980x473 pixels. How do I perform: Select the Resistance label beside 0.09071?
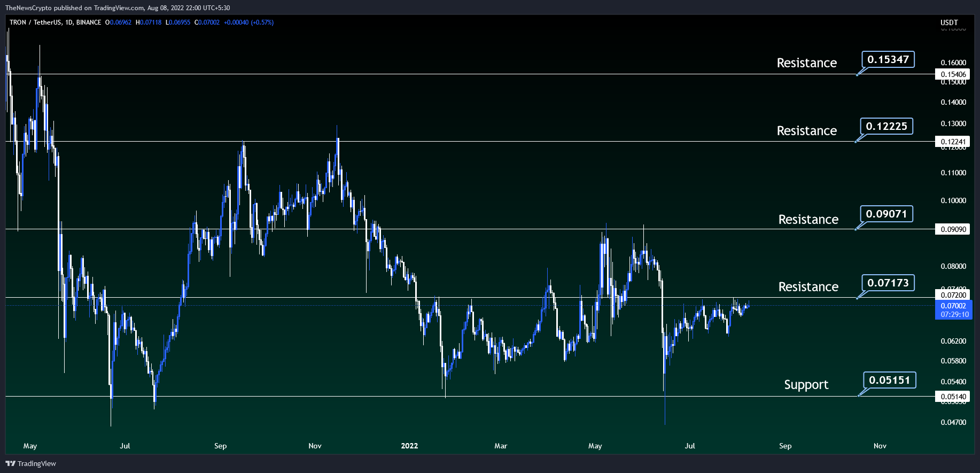coord(808,220)
